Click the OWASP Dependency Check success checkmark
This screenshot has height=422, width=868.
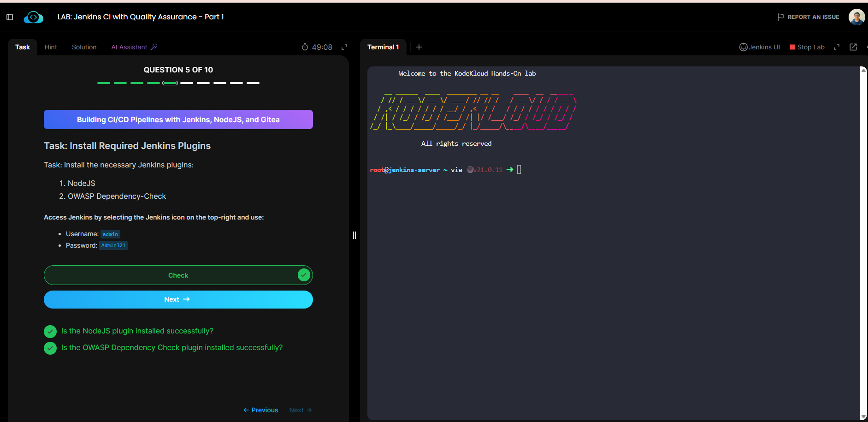(x=50, y=348)
